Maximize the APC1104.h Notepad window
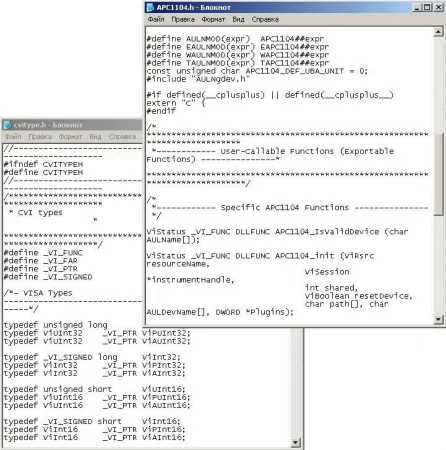The height and width of the screenshot is (450, 446). click(x=427, y=7)
